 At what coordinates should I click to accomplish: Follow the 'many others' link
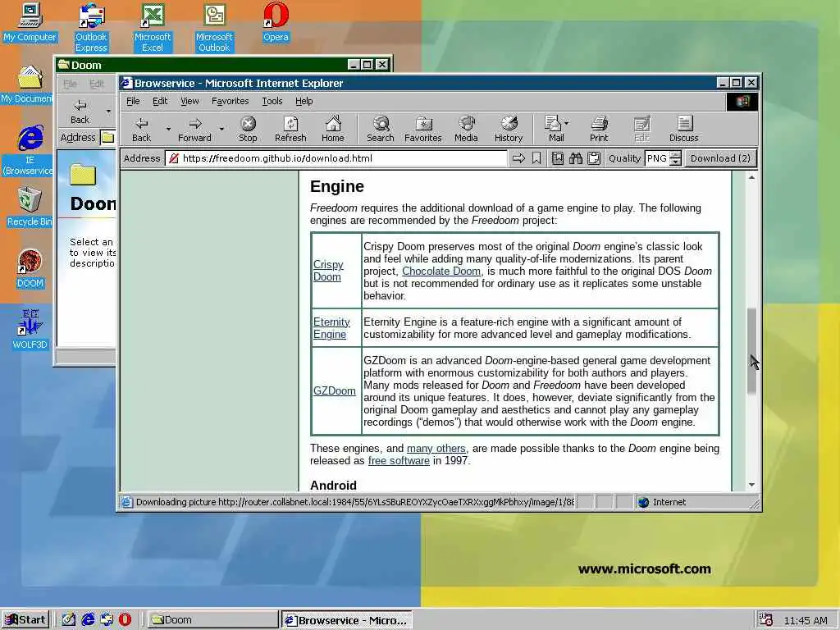[436, 449]
